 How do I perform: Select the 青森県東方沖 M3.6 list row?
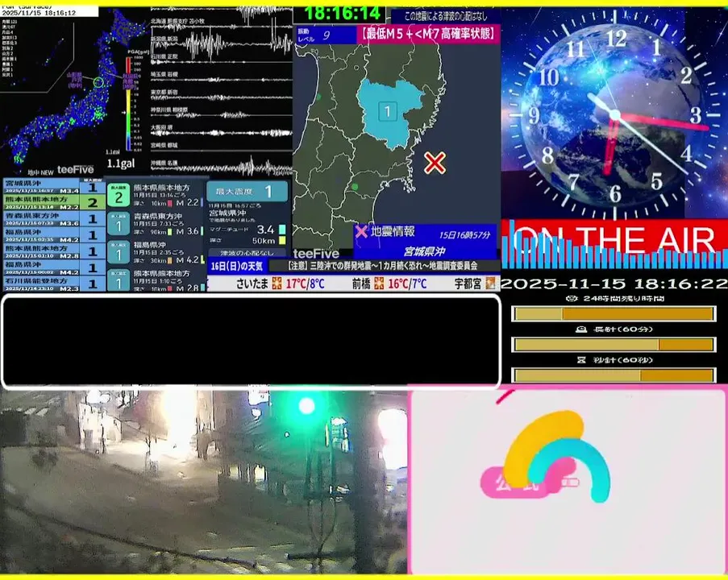pos(54,218)
